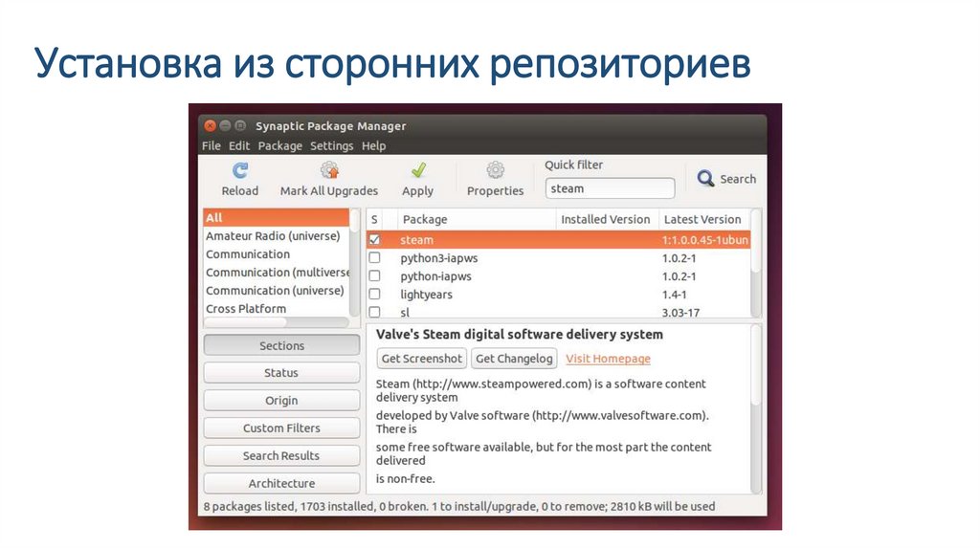Open the File menu
The image size is (980, 549).
coord(212,145)
